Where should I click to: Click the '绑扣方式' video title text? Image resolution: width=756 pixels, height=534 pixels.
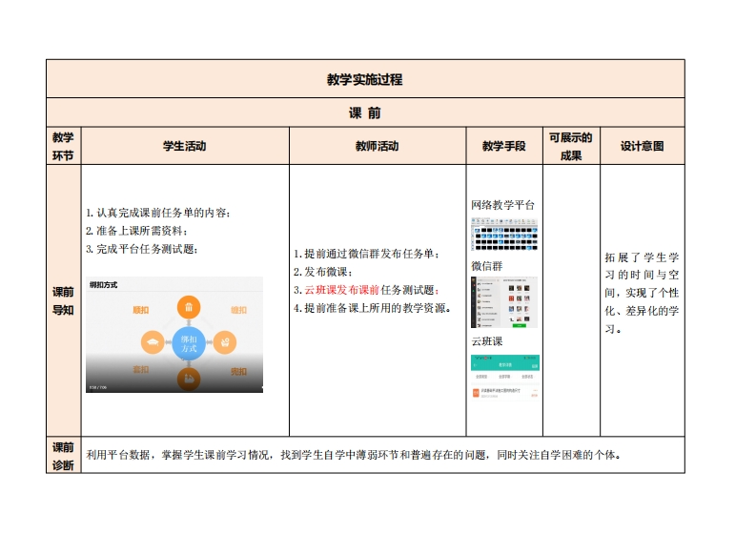[103, 285]
